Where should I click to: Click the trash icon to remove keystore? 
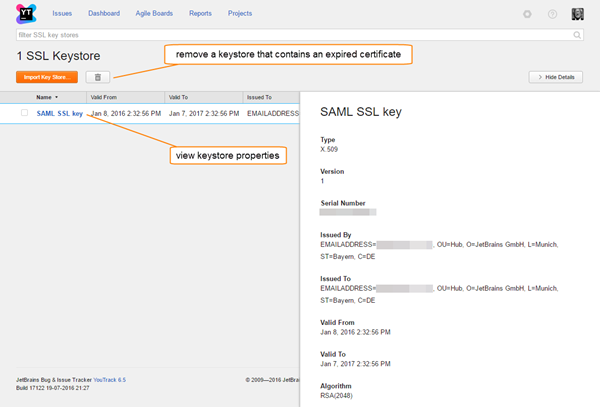pyautogui.click(x=98, y=77)
